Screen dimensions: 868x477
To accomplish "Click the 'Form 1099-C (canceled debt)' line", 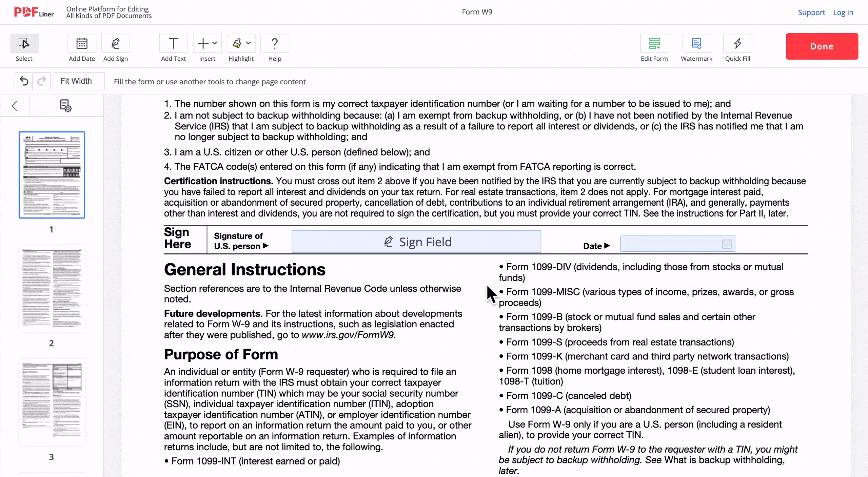I will pos(565,396).
